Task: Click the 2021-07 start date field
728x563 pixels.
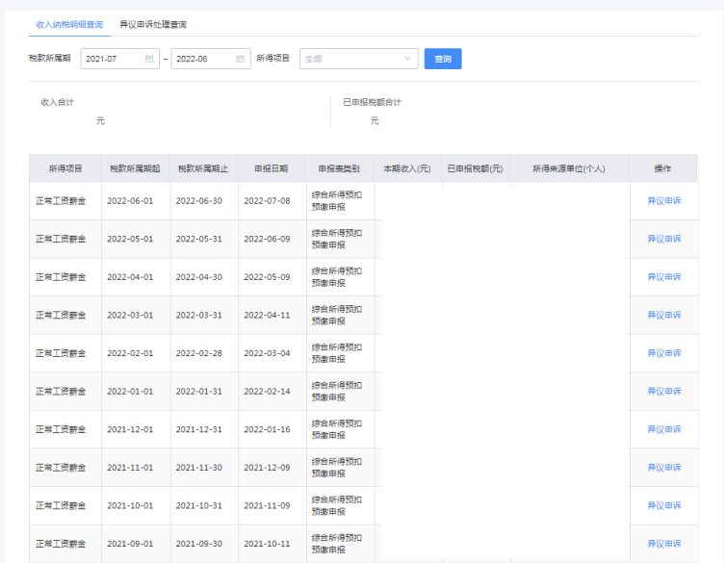Action: [108, 59]
